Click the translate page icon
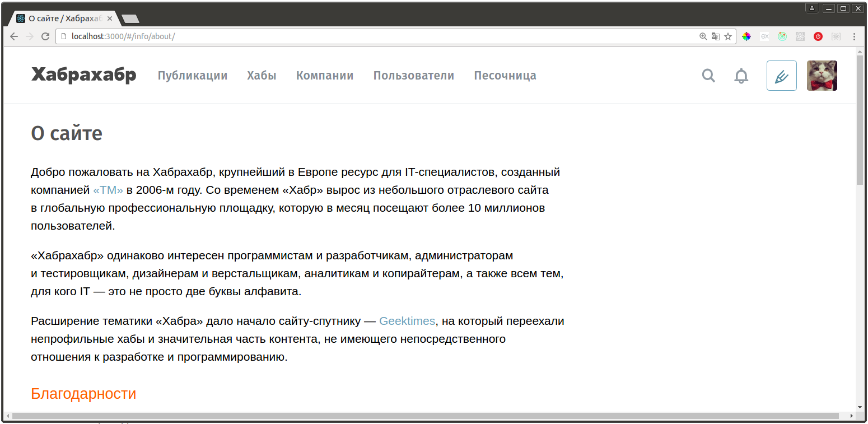The height and width of the screenshot is (424, 868). [x=716, y=36]
